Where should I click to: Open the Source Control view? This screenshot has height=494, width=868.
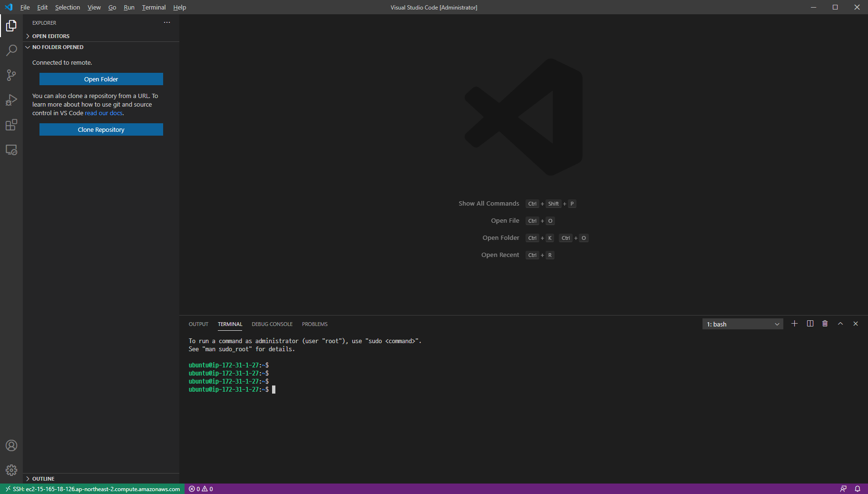11,75
